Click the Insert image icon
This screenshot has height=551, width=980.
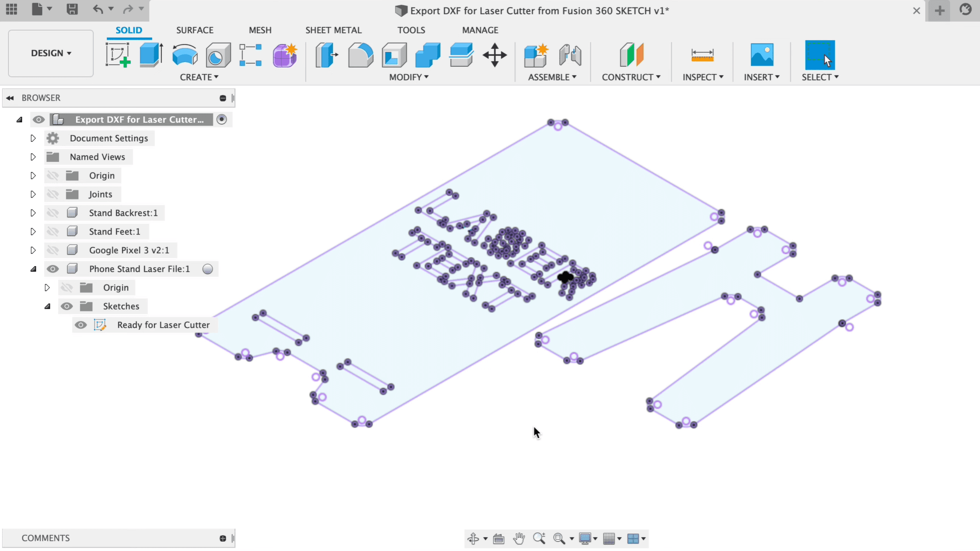point(762,55)
